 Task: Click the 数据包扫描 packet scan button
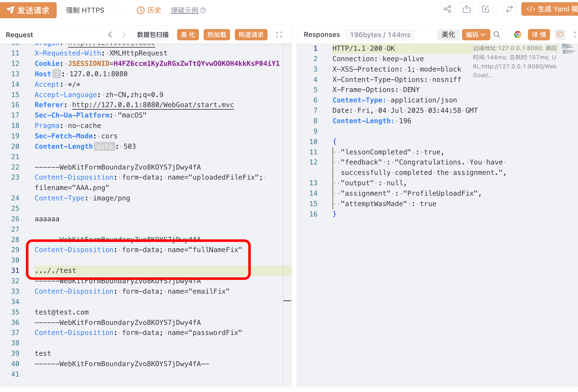pos(153,35)
